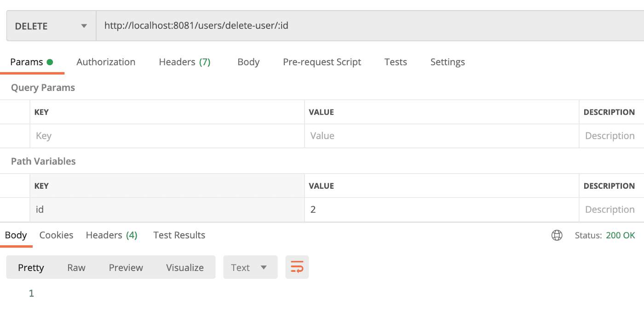
Task: Edit the path variable value '2'
Action: 442,210
